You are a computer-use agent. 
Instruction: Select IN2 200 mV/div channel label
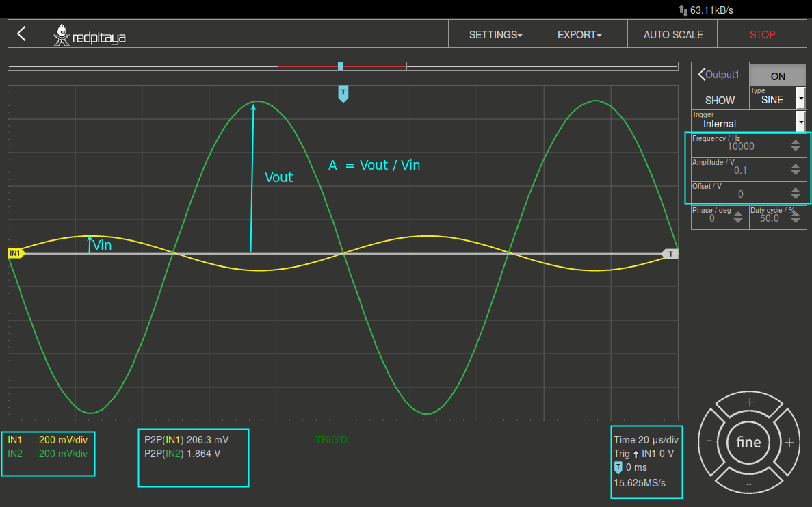point(48,453)
